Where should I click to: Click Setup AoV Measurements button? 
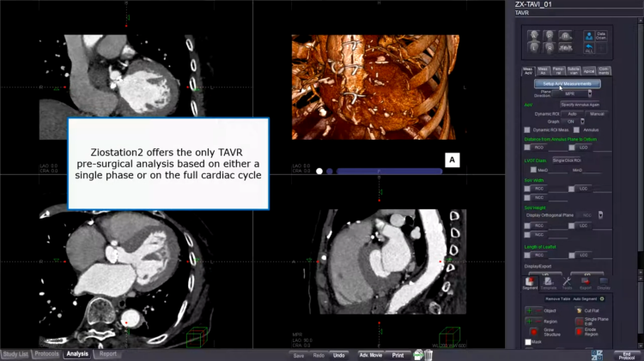[x=568, y=84]
